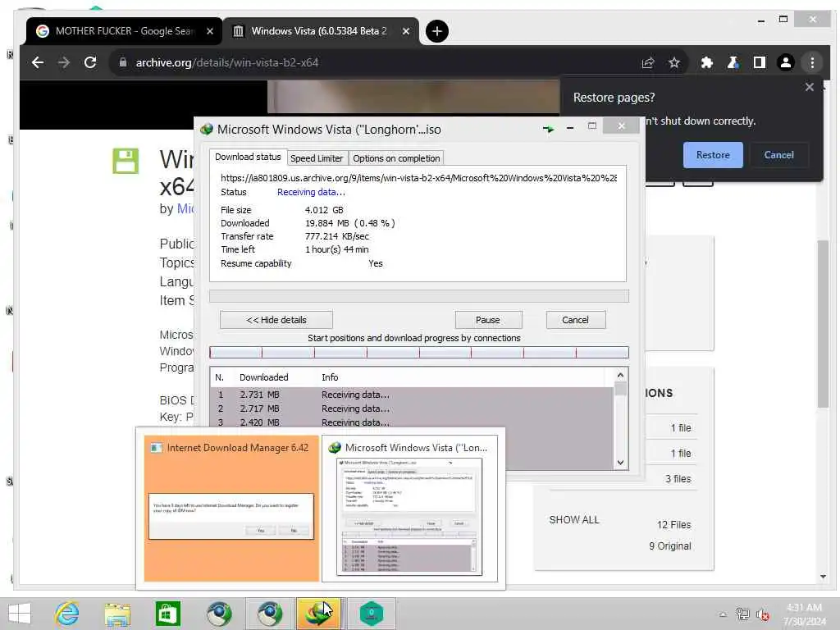Click the green floppy software icon on archive page

(126, 161)
